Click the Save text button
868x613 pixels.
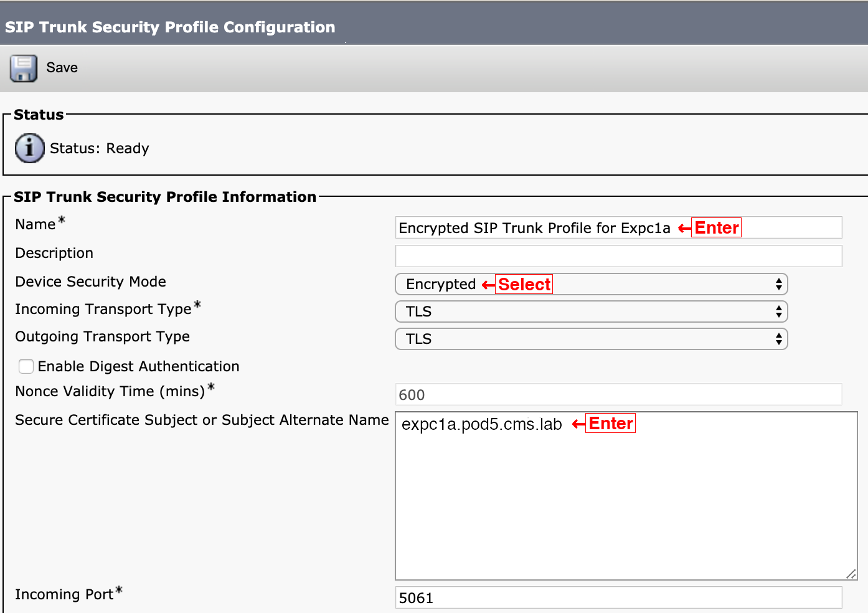tap(62, 68)
